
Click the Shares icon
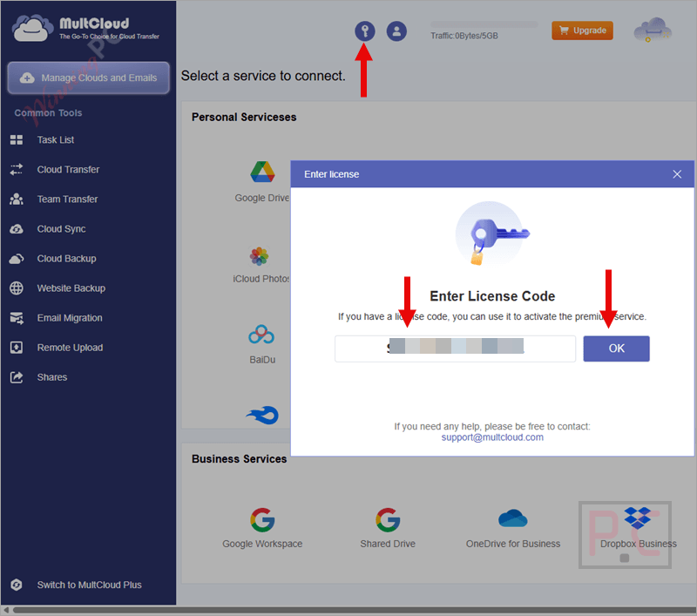point(17,377)
